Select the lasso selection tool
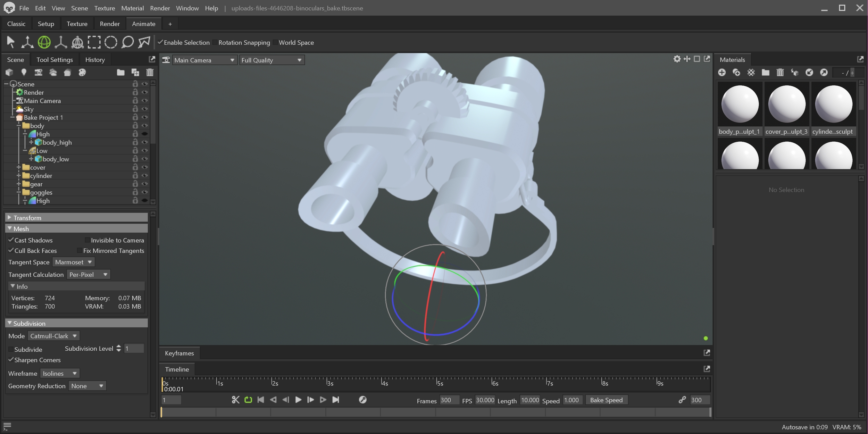 [127, 42]
